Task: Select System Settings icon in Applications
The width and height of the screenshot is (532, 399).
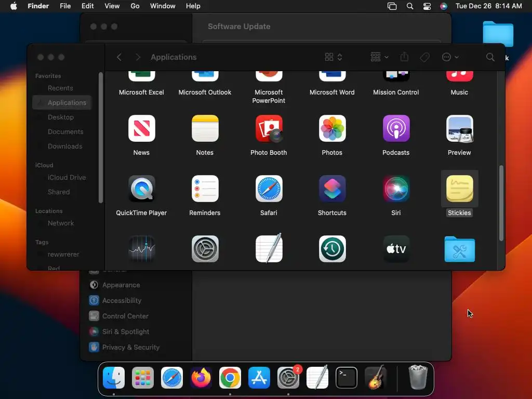Action: pyautogui.click(x=205, y=249)
